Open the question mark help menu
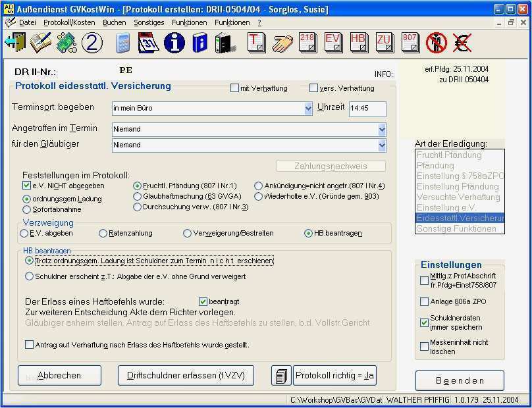532x408 pixels. pyautogui.click(x=259, y=22)
